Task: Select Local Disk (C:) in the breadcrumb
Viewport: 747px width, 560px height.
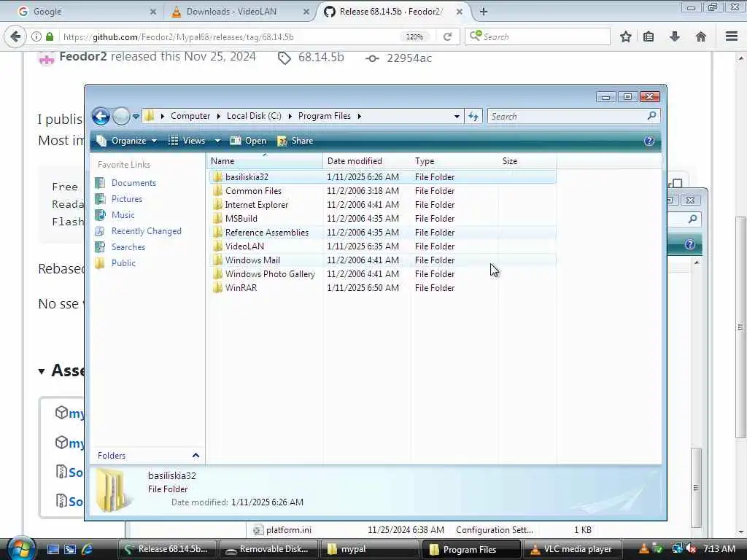Action: 254,116
